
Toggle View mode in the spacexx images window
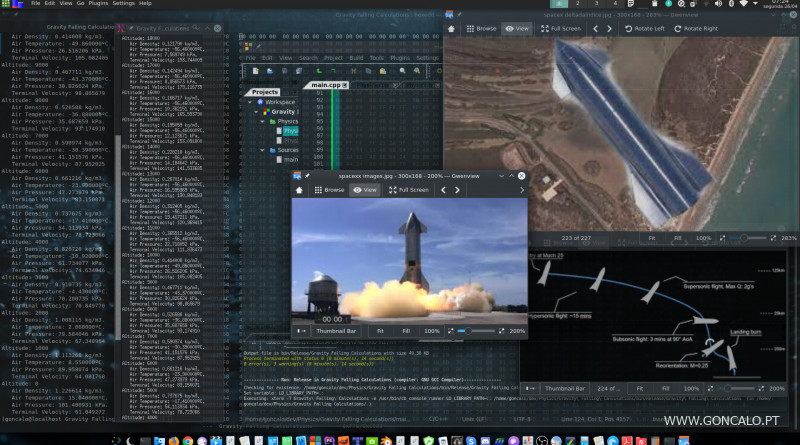[365, 190]
